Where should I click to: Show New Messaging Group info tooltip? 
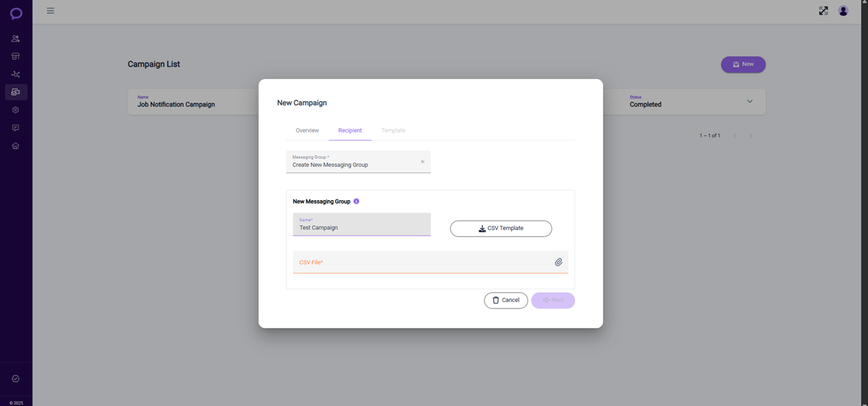click(x=356, y=202)
